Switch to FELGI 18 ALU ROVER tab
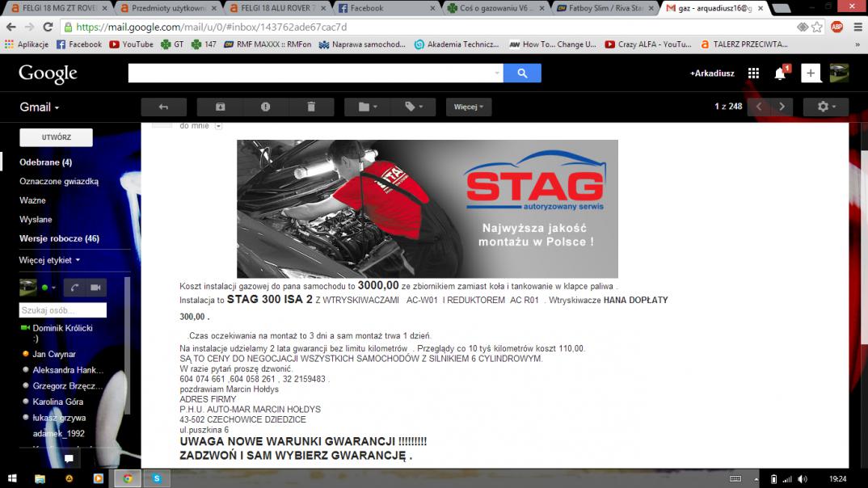868x488 pixels. [x=278, y=8]
